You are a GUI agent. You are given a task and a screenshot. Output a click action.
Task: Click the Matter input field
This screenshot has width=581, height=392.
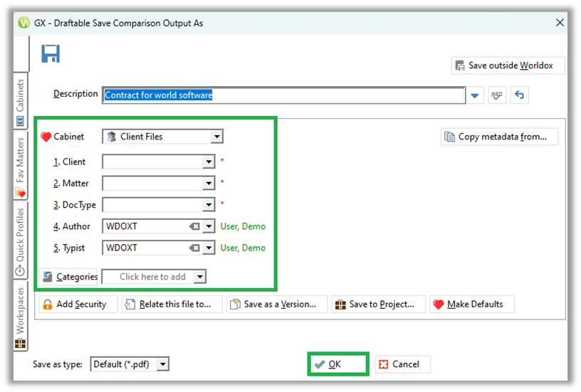[x=153, y=184]
